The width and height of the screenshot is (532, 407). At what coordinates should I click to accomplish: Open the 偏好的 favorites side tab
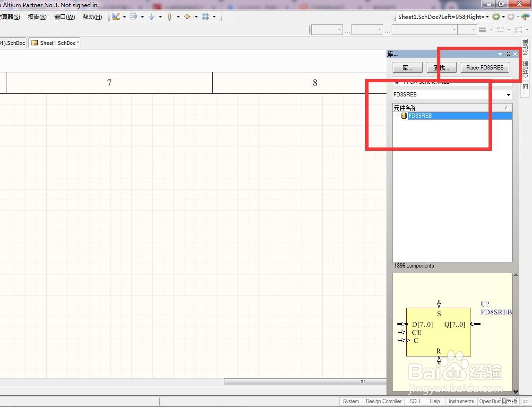[525, 46]
